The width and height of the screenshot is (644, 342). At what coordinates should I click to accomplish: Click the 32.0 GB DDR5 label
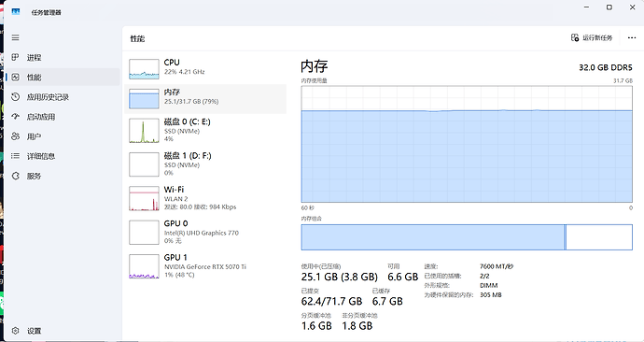tap(606, 67)
